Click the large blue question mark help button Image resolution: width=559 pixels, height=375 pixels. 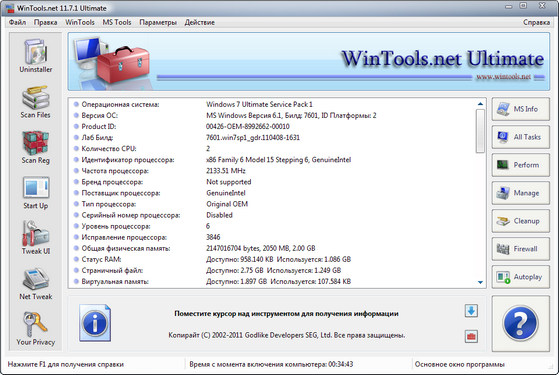click(520, 323)
